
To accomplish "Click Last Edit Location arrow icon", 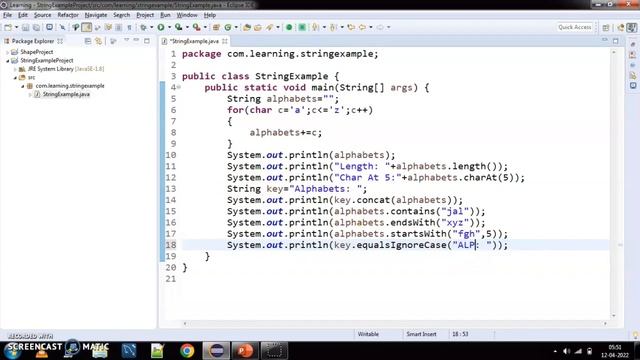I will click(351, 27).
